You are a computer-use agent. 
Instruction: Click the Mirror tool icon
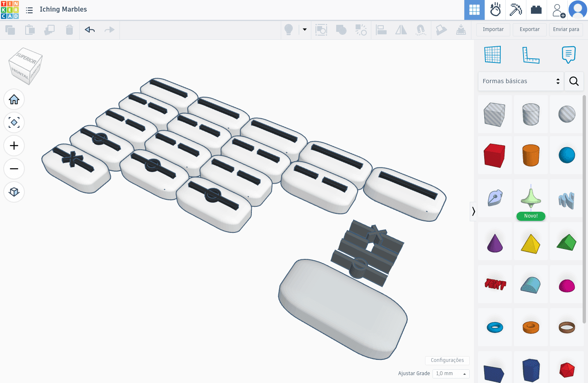click(401, 30)
